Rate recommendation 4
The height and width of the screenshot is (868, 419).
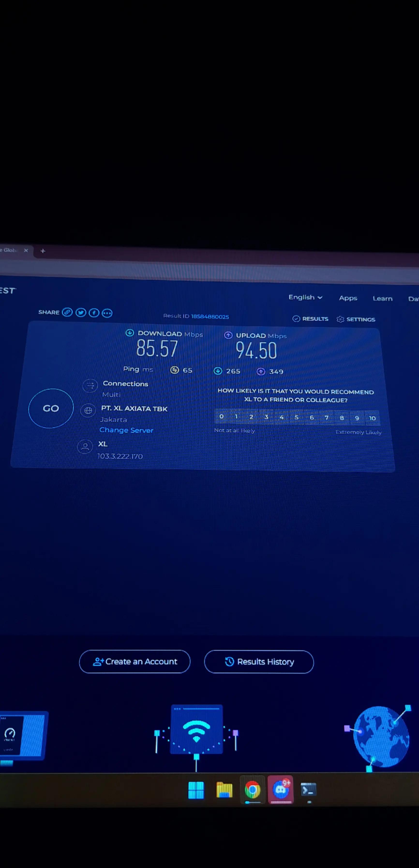[281, 417]
